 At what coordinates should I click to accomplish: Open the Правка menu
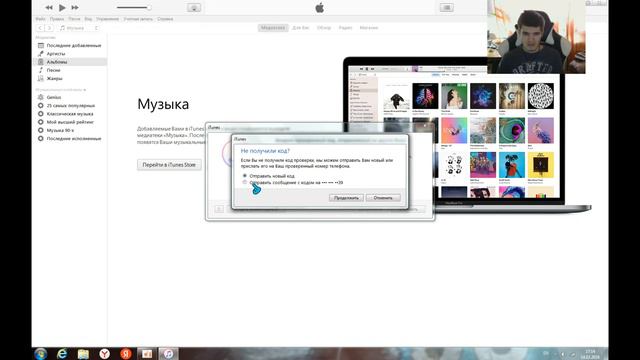(57, 19)
